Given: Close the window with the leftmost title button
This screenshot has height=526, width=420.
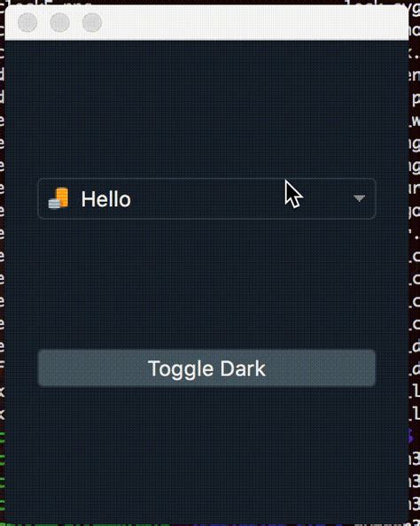Looking at the screenshot, I should coord(27,22).
